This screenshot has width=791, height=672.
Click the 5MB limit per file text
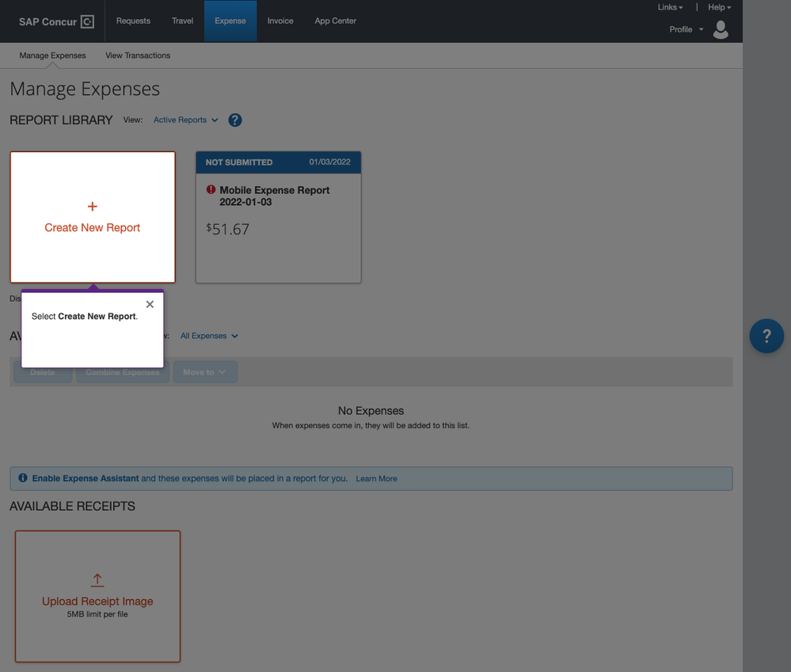pos(97,614)
